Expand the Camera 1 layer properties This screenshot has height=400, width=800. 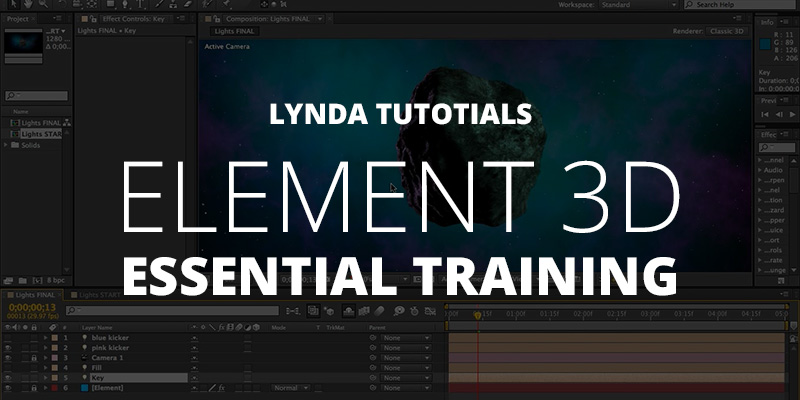click(x=45, y=358)
